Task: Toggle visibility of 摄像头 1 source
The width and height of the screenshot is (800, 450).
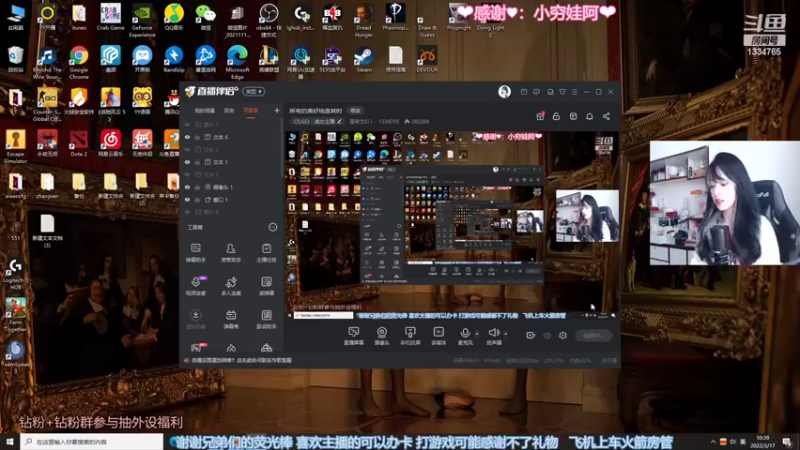Action: coord(187,187)
